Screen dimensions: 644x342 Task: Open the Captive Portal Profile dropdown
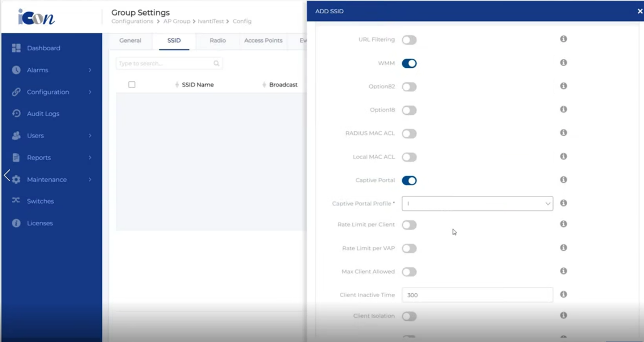pyautogui.click(x=477, y=204)
